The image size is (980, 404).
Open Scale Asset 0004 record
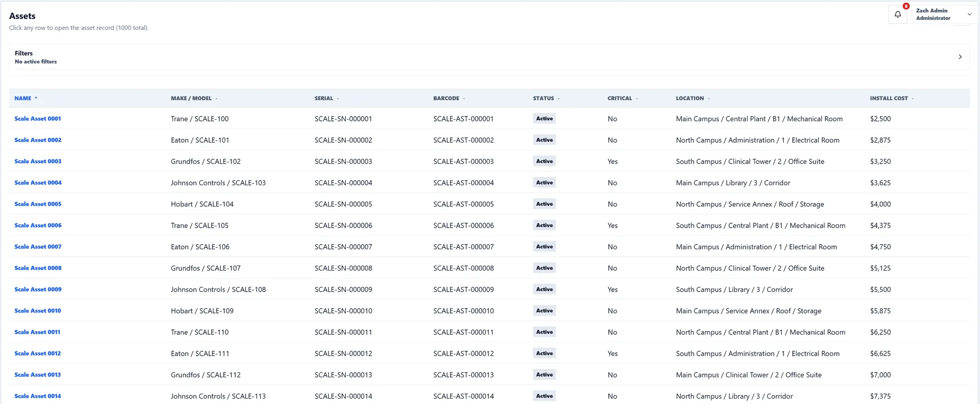click(x=38, y=182)
